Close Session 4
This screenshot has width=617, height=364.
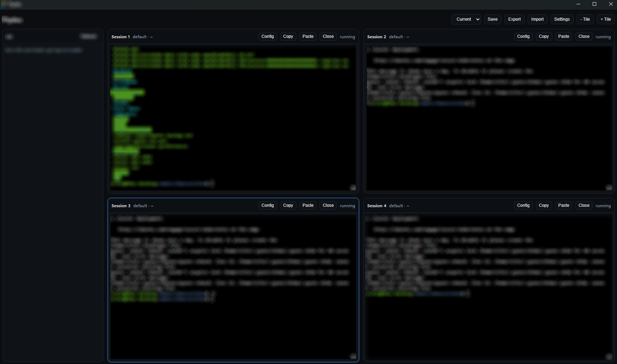[x=584, y=205]
